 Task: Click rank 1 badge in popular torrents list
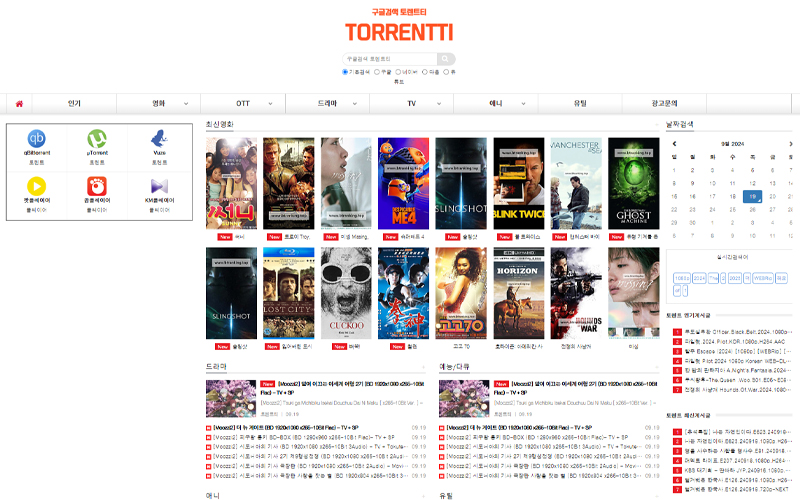(677, 332)
